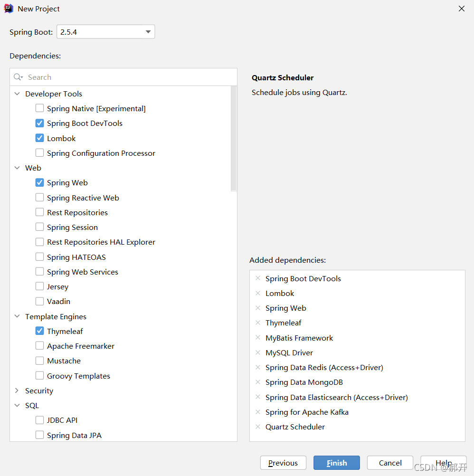Select the Security tree label

tap(39, 390)
